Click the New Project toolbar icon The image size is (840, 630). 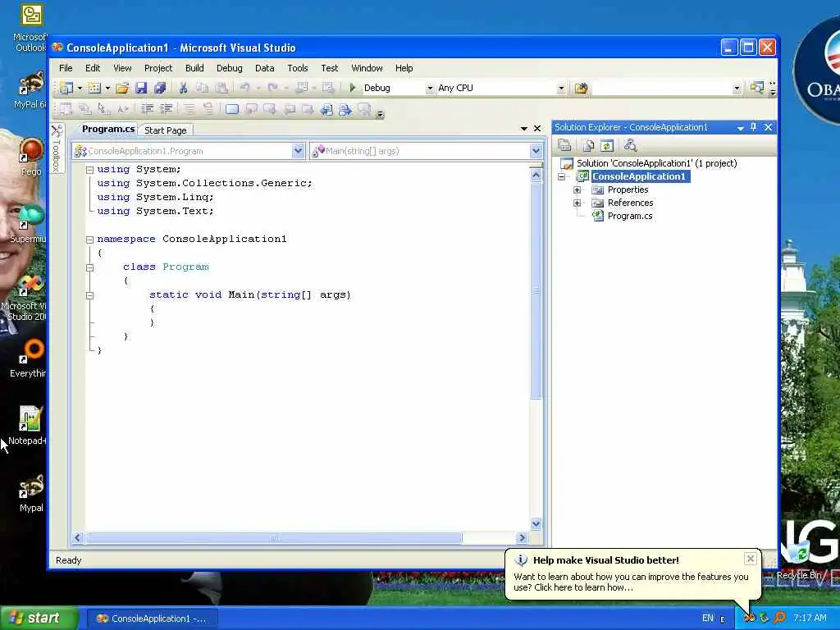click(x=66, y=88)
